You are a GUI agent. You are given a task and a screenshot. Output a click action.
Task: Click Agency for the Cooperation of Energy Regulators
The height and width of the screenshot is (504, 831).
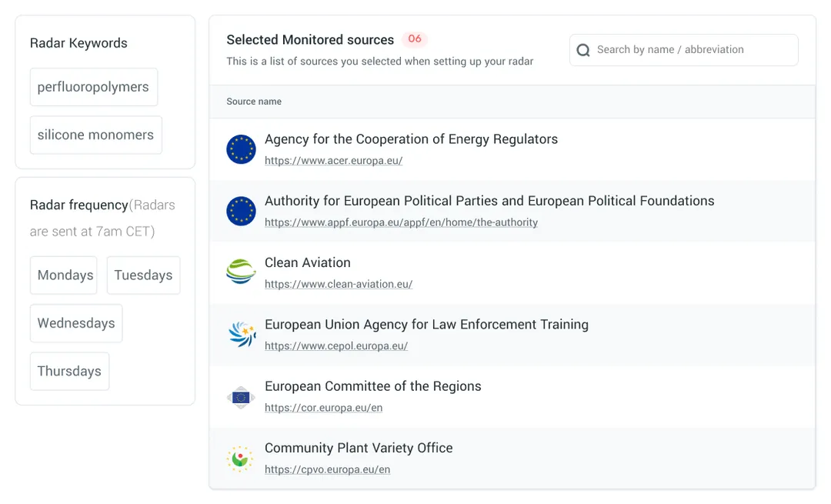pyautogui.click(x=411, y=139)
